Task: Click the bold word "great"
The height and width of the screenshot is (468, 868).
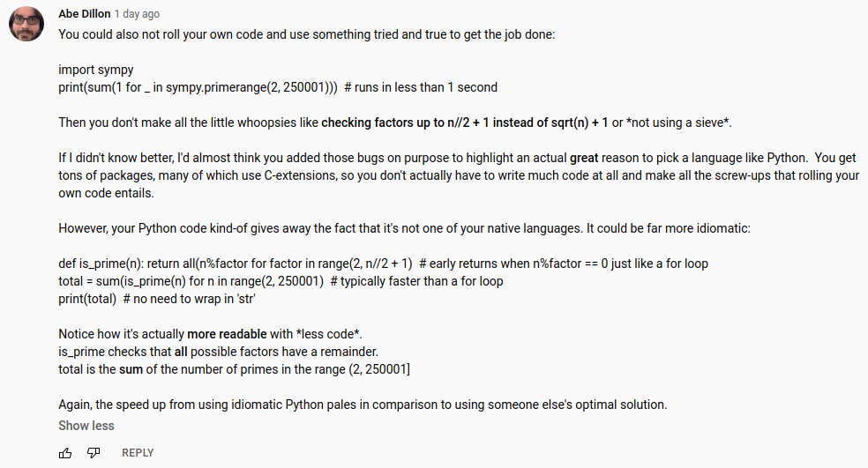Action: coord(584,158)
